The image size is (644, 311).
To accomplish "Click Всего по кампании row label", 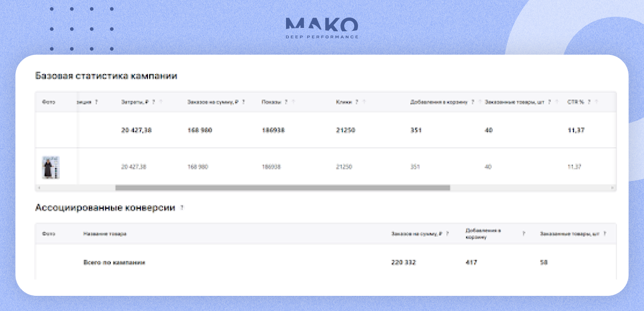I will [114, 262].
